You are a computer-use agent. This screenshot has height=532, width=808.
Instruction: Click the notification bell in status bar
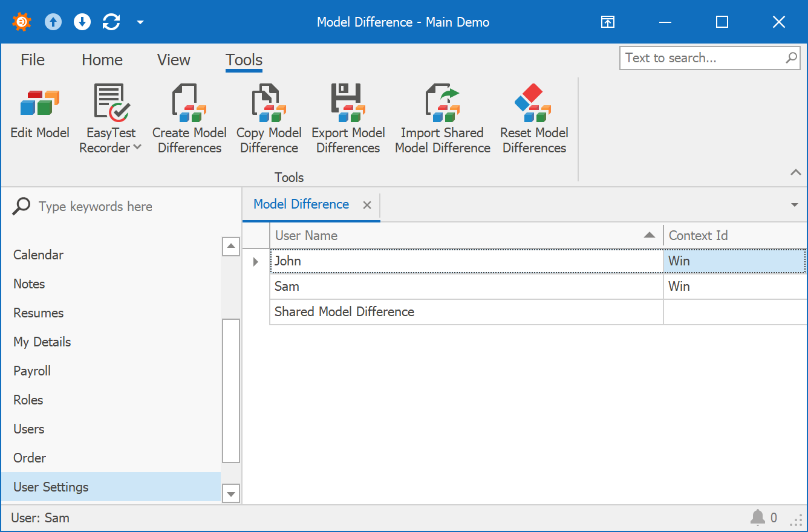[757, 517]
